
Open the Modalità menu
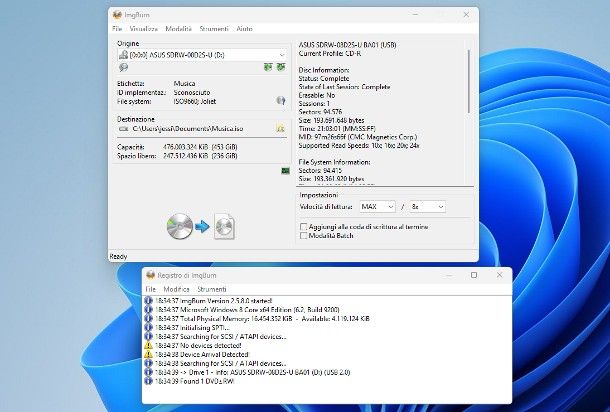pos(179,29)
